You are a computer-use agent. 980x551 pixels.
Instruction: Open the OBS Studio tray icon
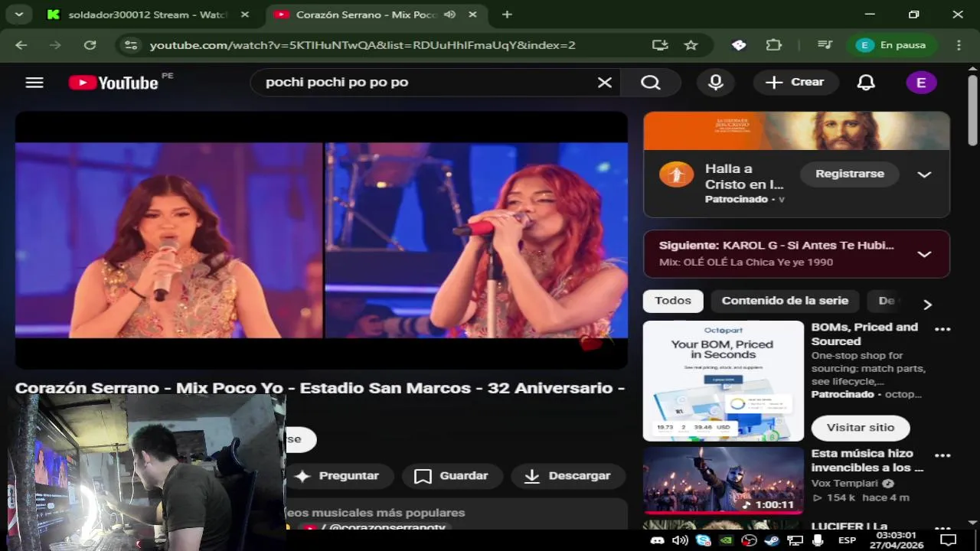click(749, 540)
